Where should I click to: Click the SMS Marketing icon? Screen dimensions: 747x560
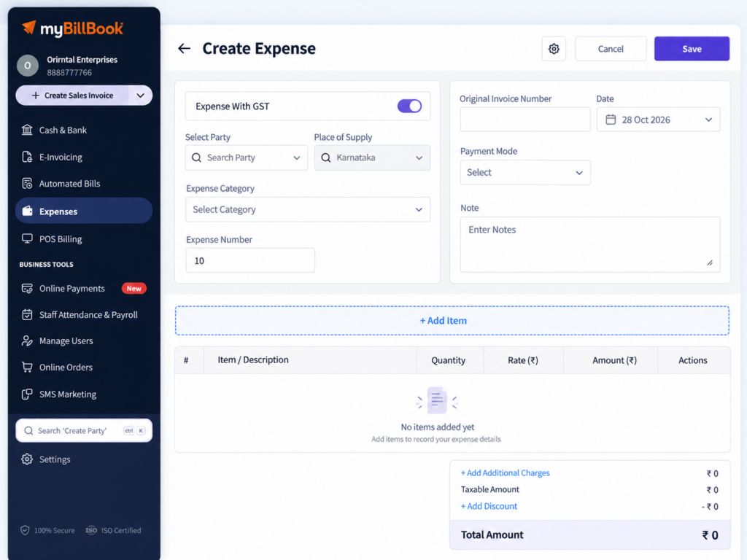tap(27, 394)
